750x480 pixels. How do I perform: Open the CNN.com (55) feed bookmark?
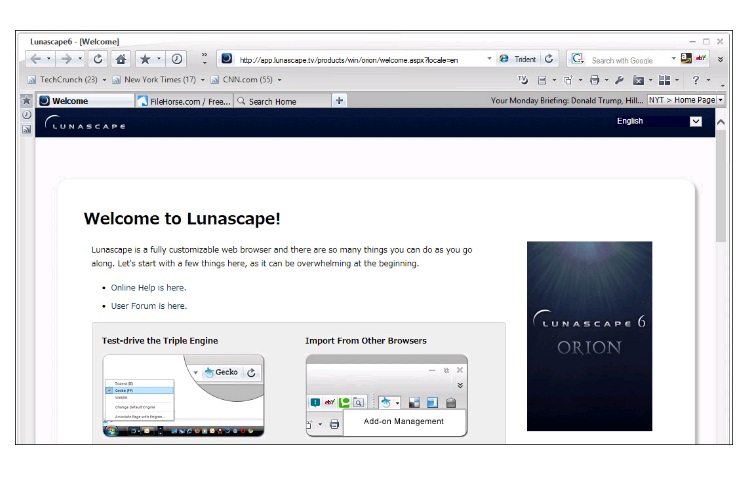point(242,80)
